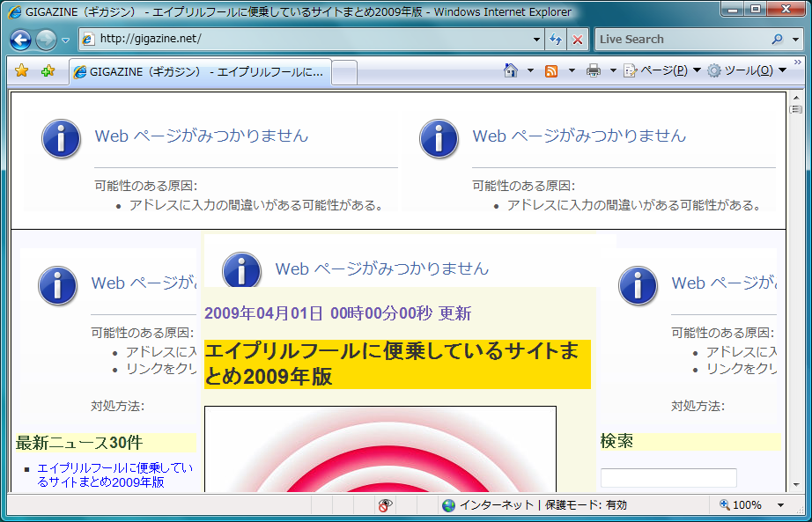The width and height of the screenshot is (812, 522).
Task: Click the Print printer icon
Action: click(594, 71)
